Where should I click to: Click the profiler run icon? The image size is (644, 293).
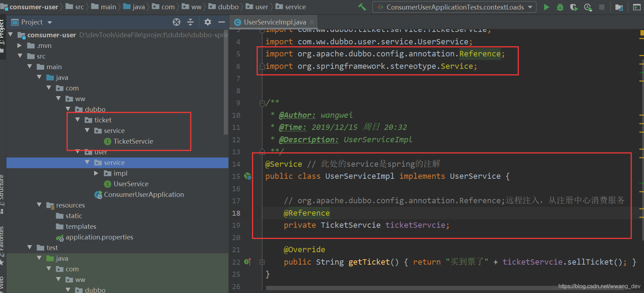[588, 7]
